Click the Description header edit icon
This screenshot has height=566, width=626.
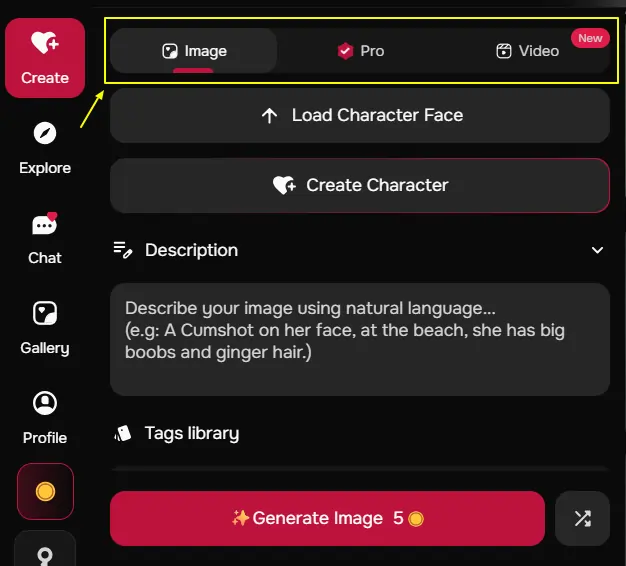[x=123, y=250]
